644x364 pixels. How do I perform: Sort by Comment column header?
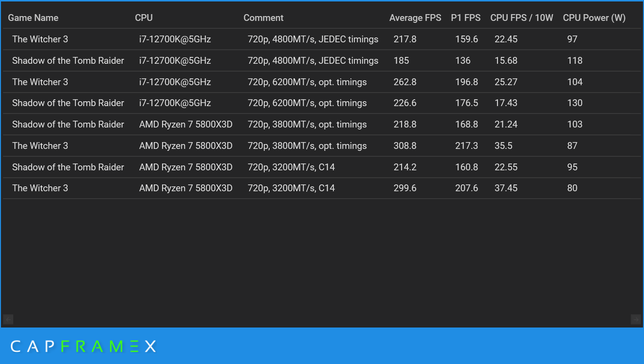pos(263,18)
